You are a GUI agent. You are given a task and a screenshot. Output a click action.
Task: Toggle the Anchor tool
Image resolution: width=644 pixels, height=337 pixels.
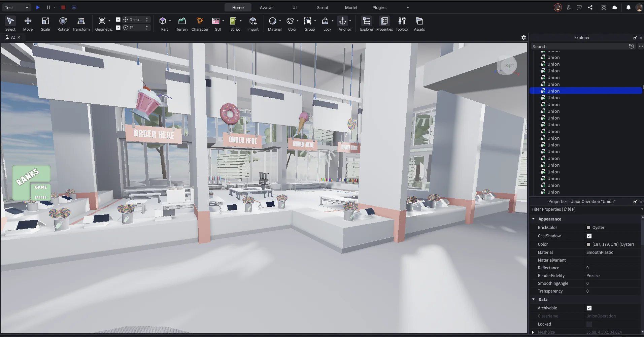pos(343,21)
